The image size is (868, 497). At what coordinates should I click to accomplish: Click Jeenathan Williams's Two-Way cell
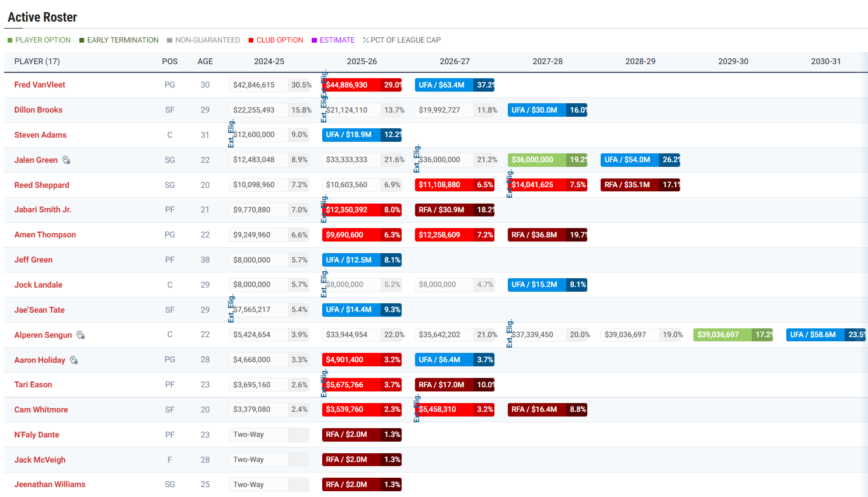[x=269, y=484]
